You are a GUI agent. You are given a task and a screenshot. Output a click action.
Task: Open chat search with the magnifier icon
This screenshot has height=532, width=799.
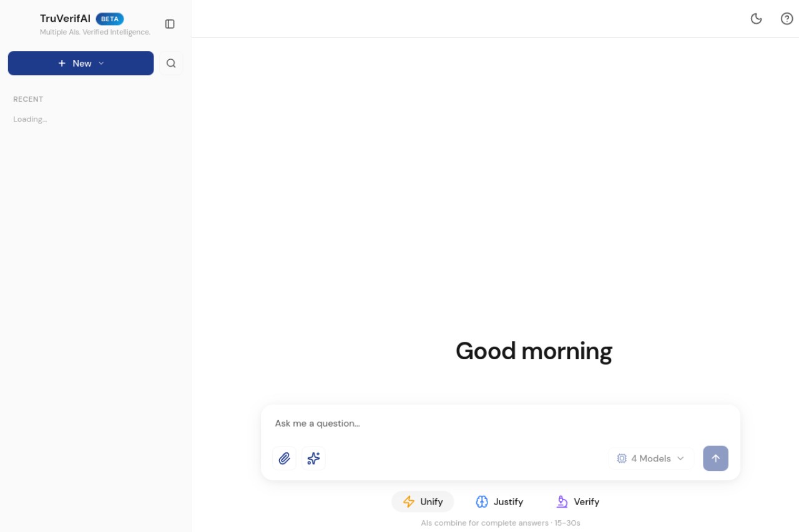click(171, 63)
